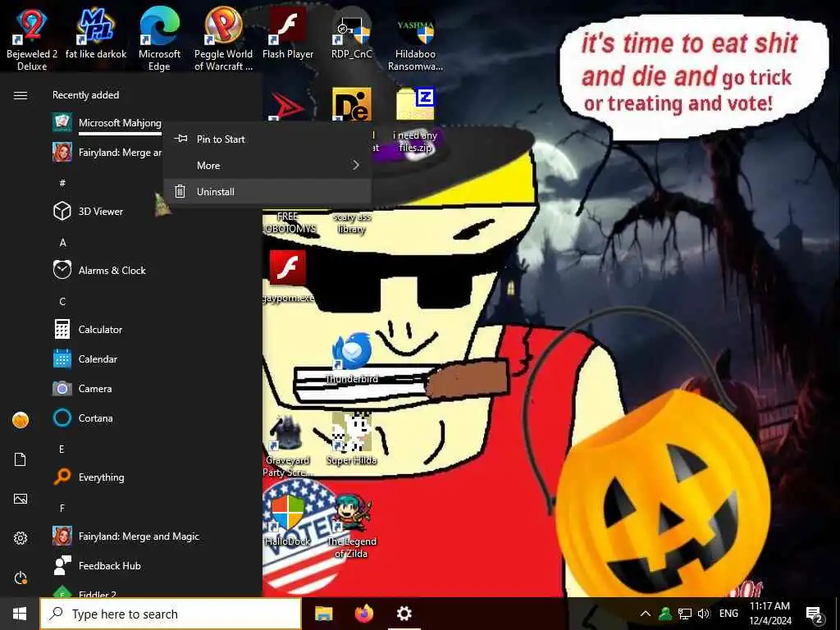Open the Flash Player desktop shortcut
Viewport: 840px width, 630px height.
(288, 33)
